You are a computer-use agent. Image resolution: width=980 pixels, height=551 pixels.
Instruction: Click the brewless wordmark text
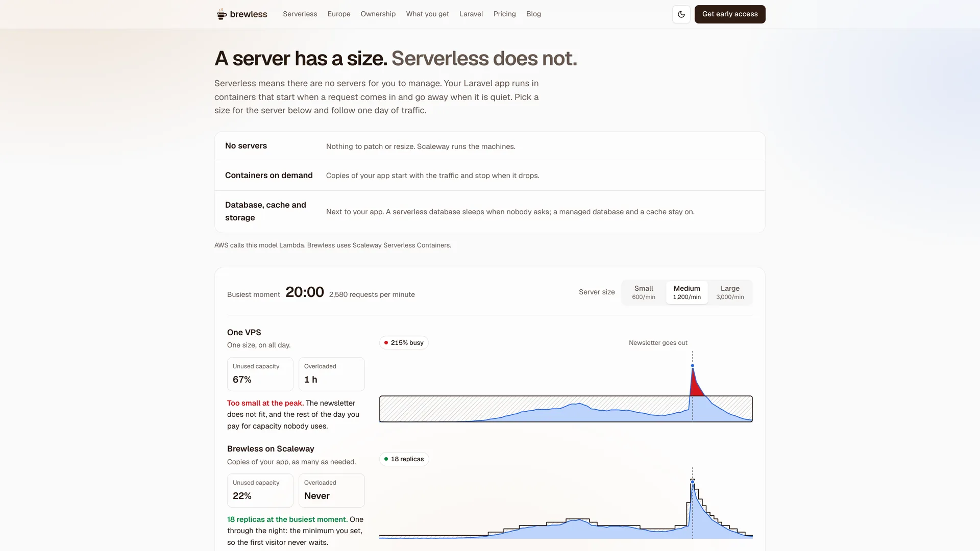pos(249,14)
